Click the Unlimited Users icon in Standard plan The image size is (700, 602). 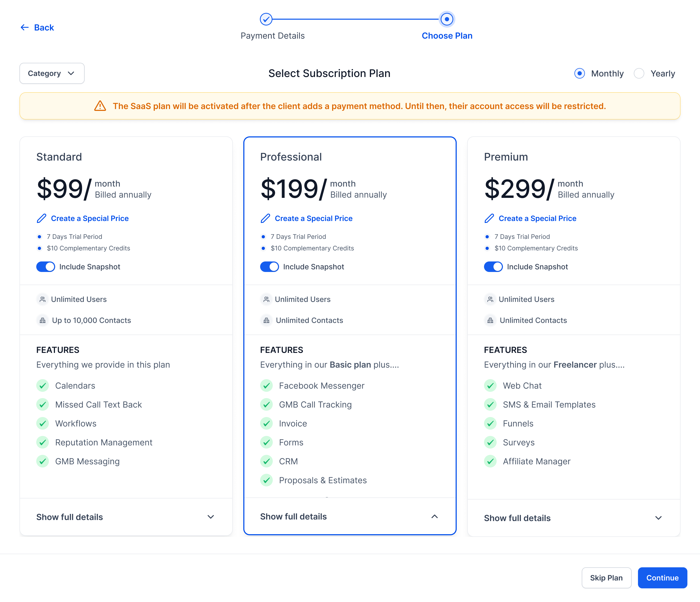coord(43,299)
